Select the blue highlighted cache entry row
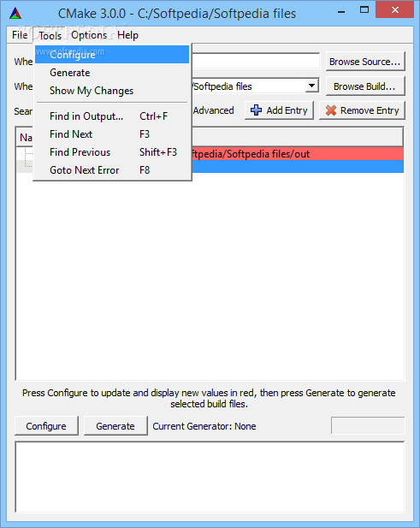 click(298, 167)
